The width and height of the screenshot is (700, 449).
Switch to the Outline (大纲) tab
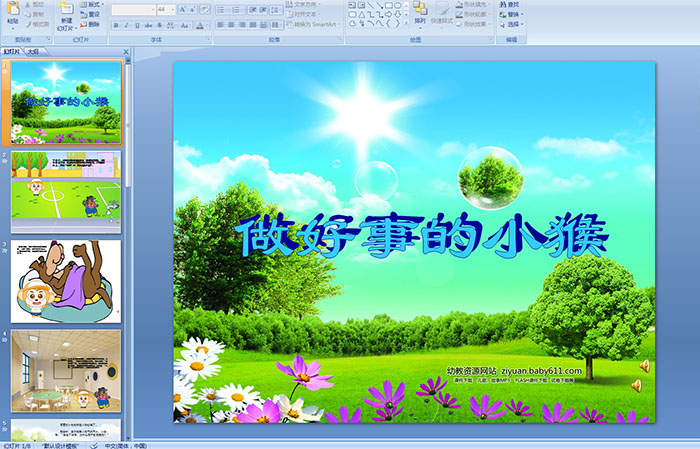33,51
